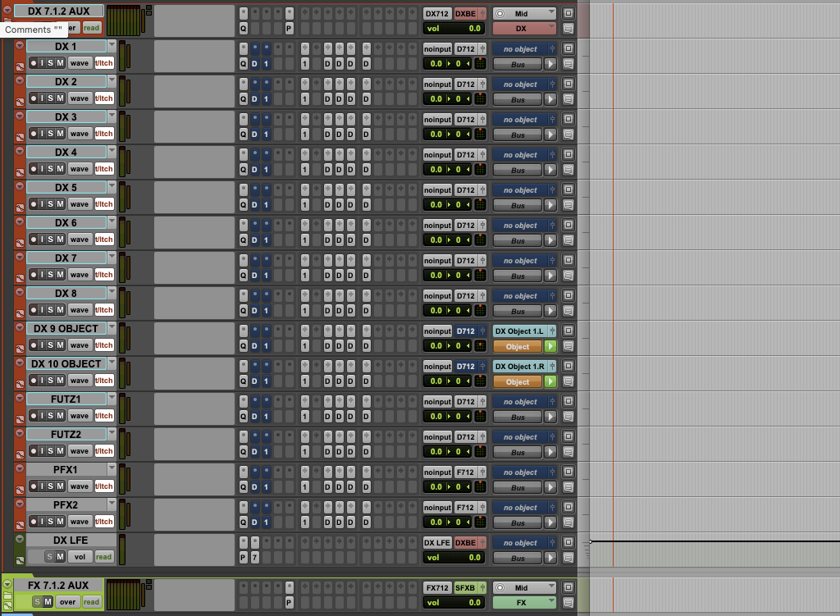Click the folder icon on FX 7.1.2 AUX
This screenshot has width=840, height=616.
pos(7,595)
